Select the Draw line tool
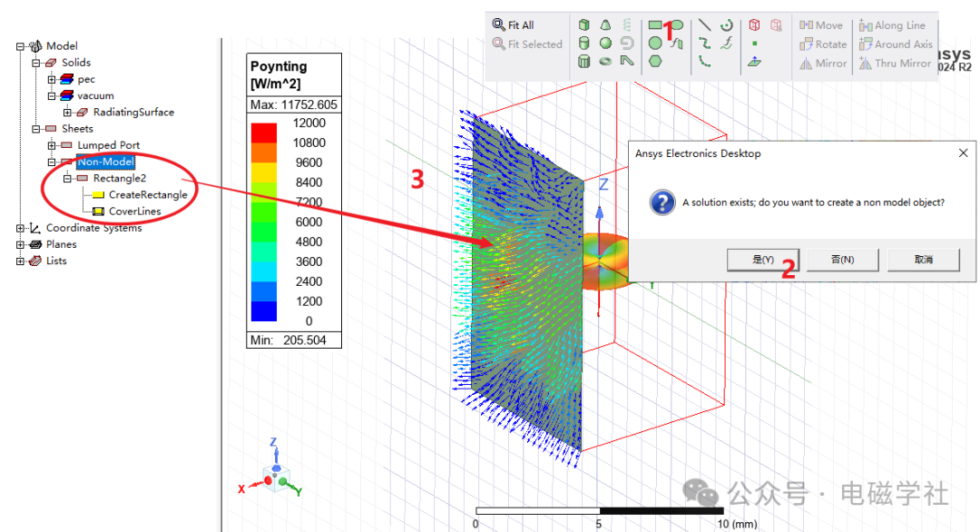This screenshot has width=980, height=532. 704,25
